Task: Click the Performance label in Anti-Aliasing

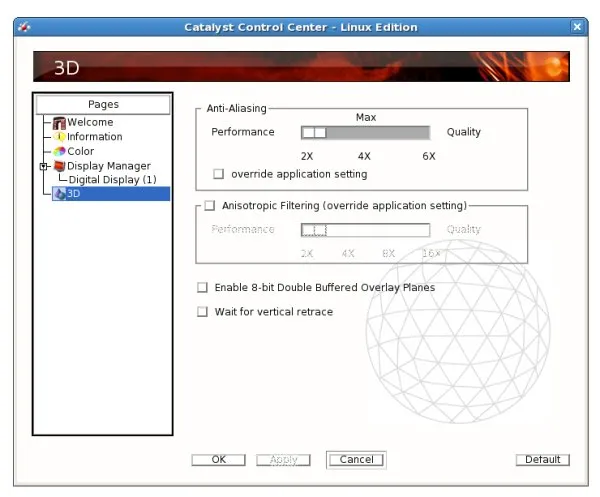Action: (x=243, y=132)
